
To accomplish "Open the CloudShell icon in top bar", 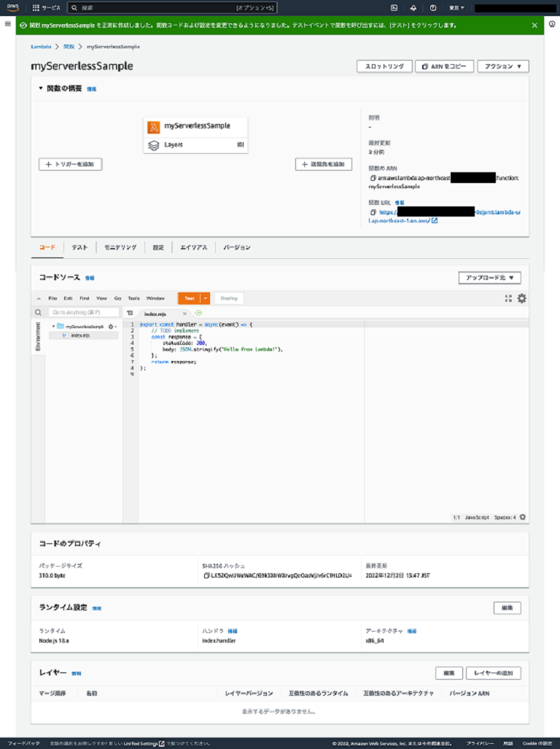I will [x=394, y=7].
